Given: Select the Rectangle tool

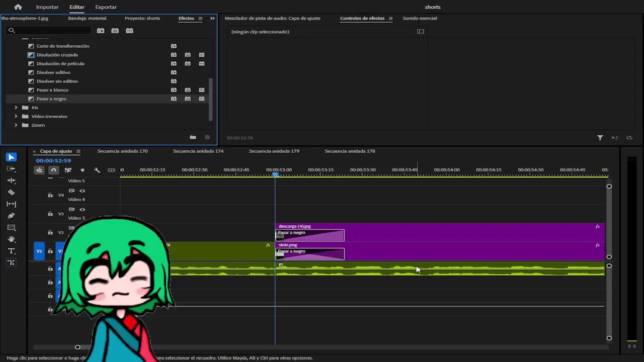Looking at the screenshot, I should click(x=11, y=227).
